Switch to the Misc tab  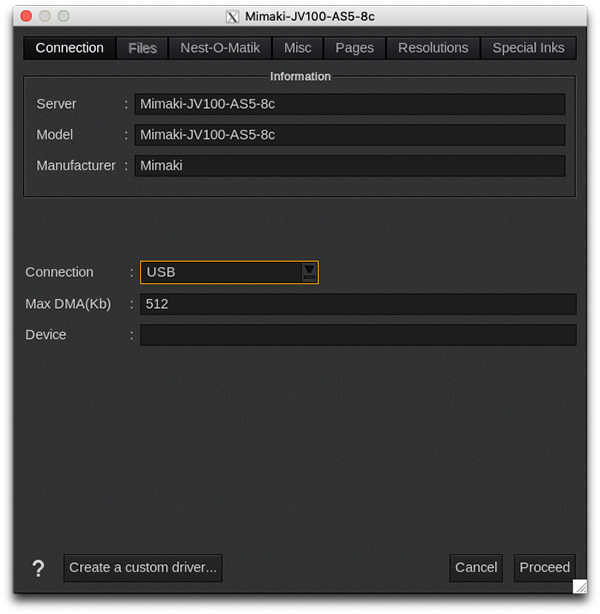297,48
